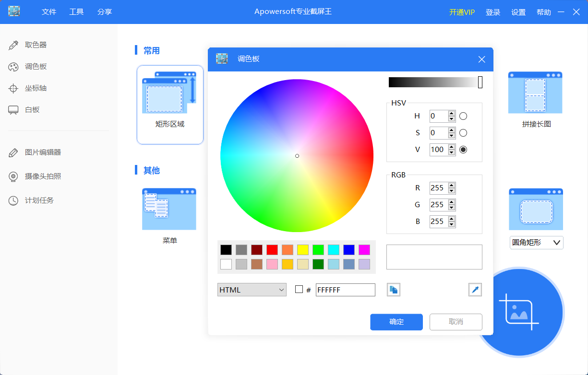Click the copy color value icon
Screen dimensions: 588x375
tap(394, 290)
